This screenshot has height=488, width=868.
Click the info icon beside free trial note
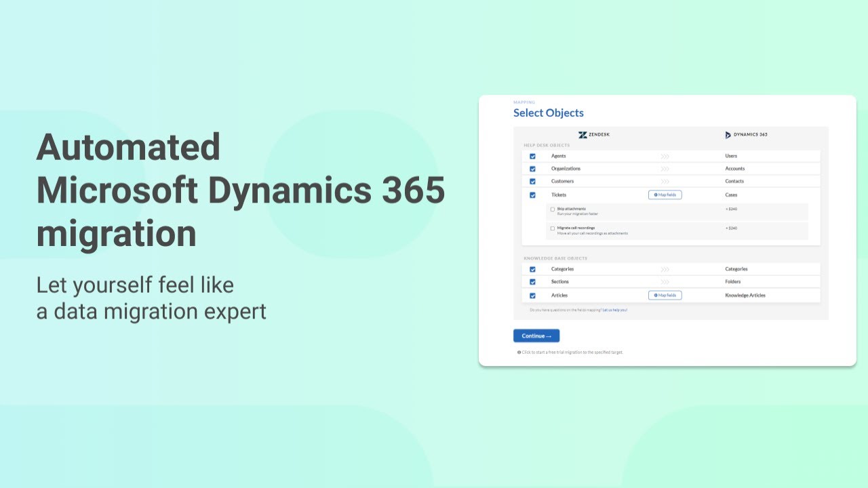pyautogui.click(x=519, y=352)
